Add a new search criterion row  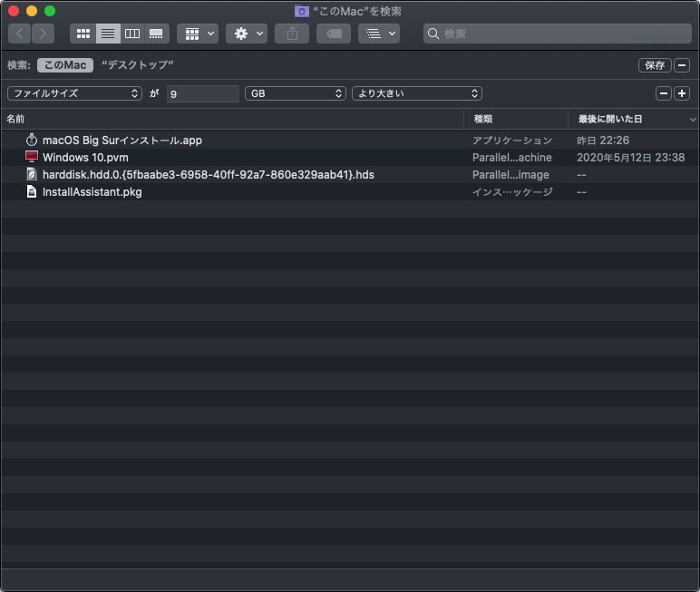pos(682,93)
